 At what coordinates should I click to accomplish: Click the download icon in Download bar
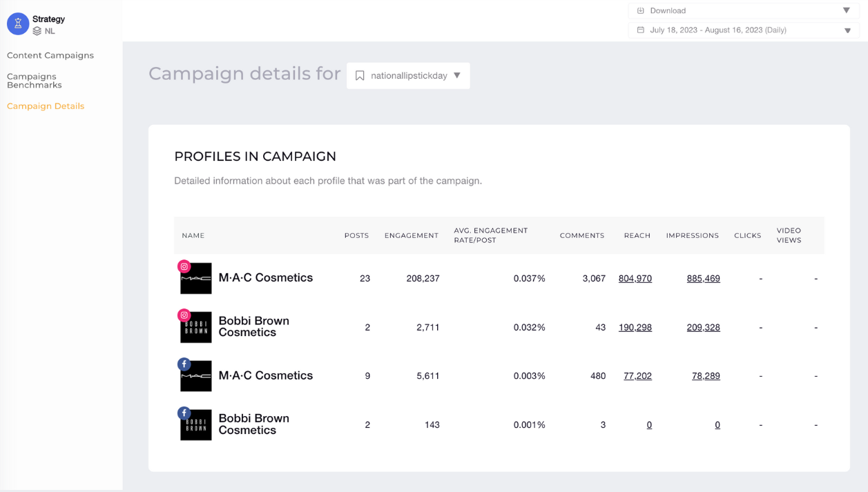pos(641,10)
